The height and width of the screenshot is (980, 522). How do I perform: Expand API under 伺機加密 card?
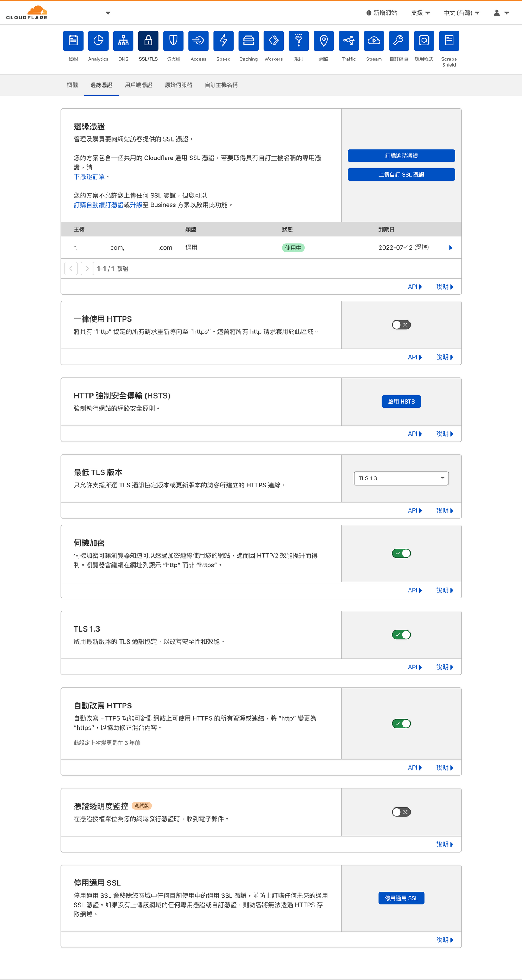[x=415, y=591]
